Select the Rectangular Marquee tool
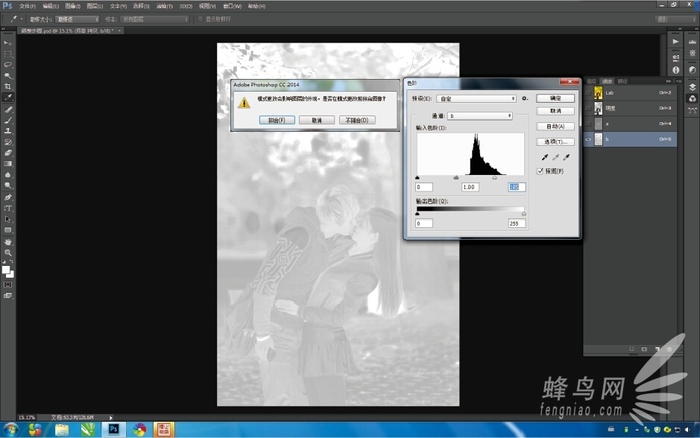The height and width of the screenshot is (438, 700). [x=8, y=54]
